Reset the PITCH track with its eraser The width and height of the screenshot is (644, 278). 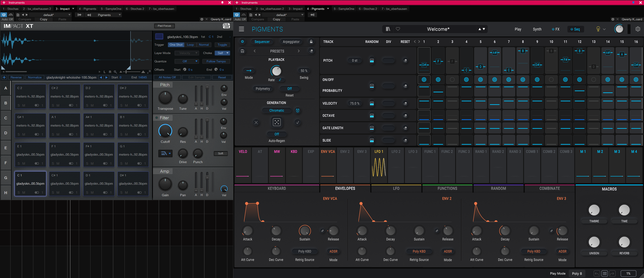click(405, 60)
